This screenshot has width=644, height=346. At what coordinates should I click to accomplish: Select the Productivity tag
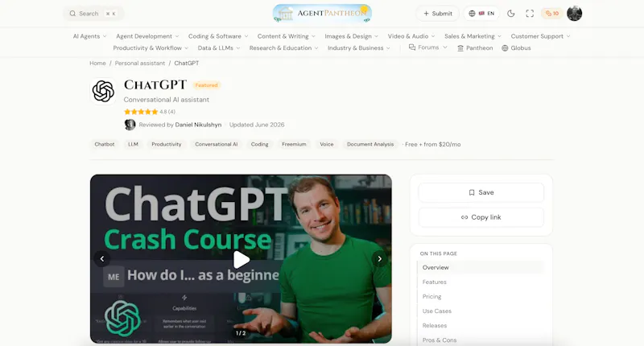[x=167, y=145]
